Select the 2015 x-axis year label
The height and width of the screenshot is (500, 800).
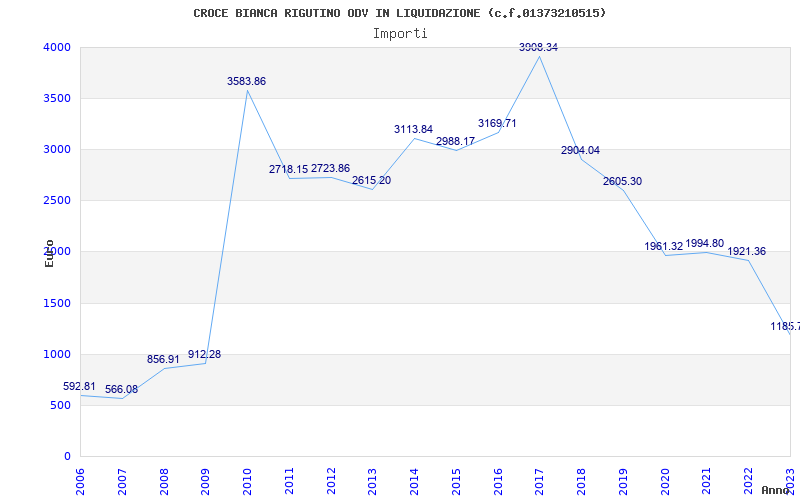pos(456,482)
